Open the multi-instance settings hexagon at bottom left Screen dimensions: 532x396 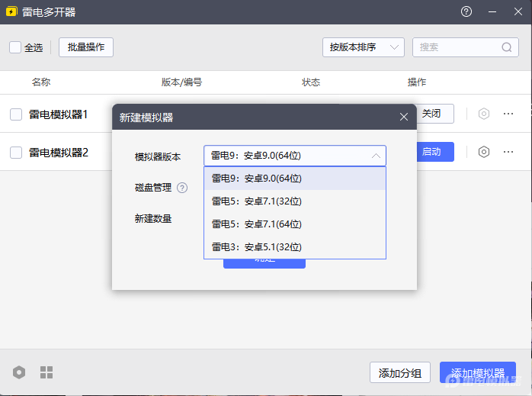click(x=19, y=372)
